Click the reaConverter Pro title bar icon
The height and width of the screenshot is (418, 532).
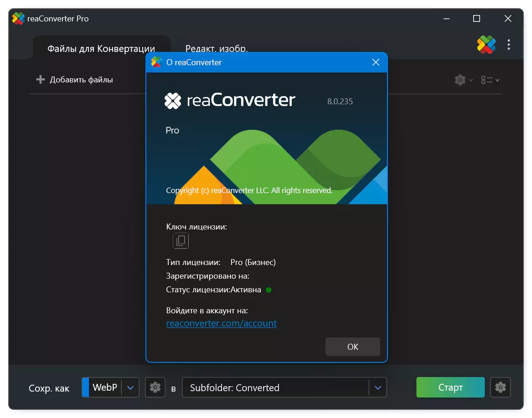(18, 18)
